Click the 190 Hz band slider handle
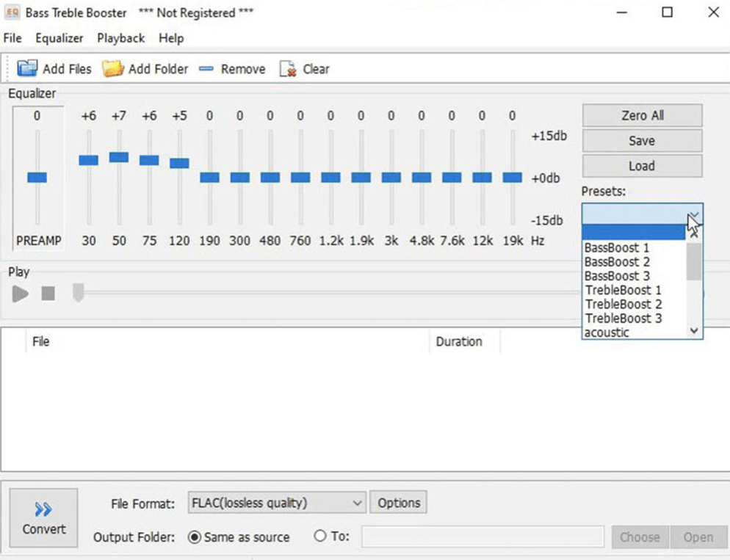This screenshot has height=560, width=730. [209, 177]
